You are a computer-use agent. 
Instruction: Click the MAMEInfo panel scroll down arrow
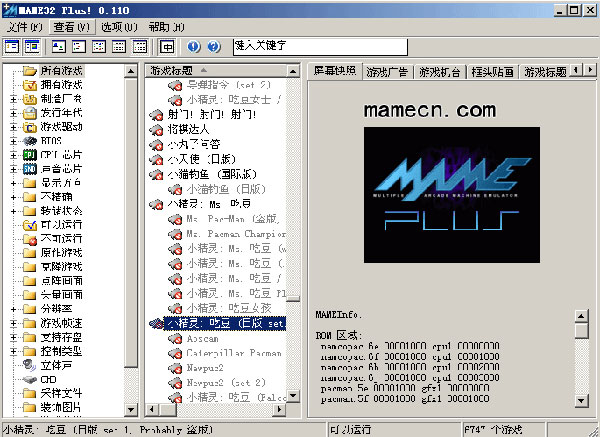coord(581,401)
